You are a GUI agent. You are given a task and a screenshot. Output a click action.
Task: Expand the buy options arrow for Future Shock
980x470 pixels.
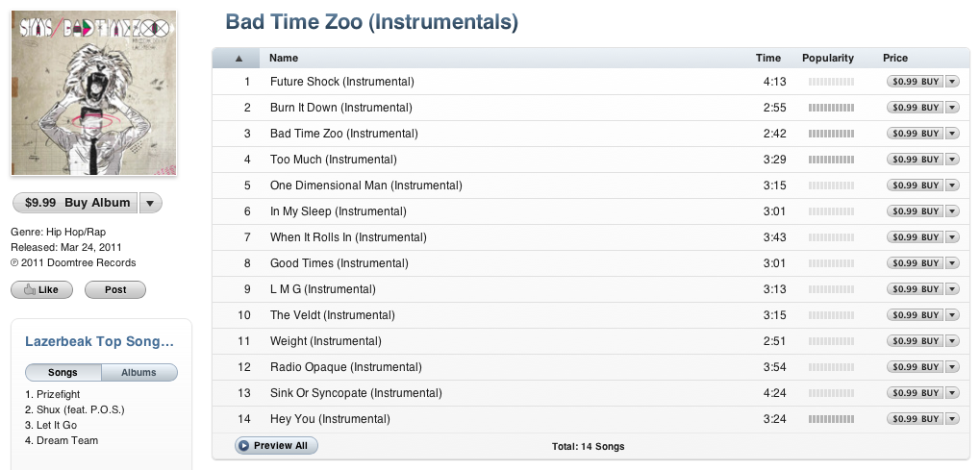[952, 82]
